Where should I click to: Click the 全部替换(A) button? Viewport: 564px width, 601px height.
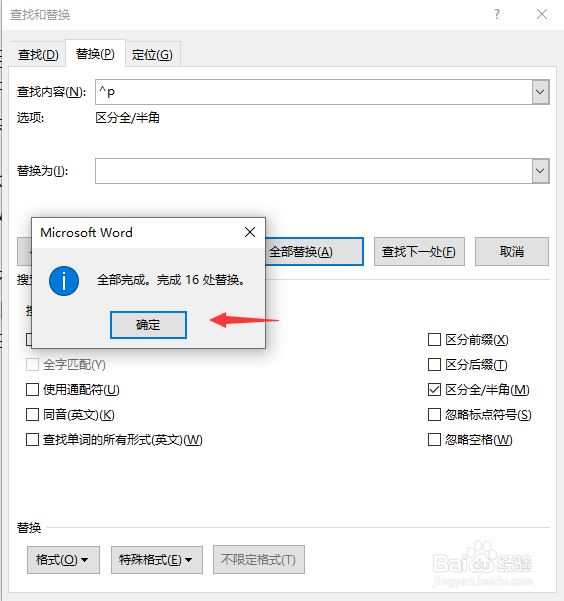pos(314,251)
